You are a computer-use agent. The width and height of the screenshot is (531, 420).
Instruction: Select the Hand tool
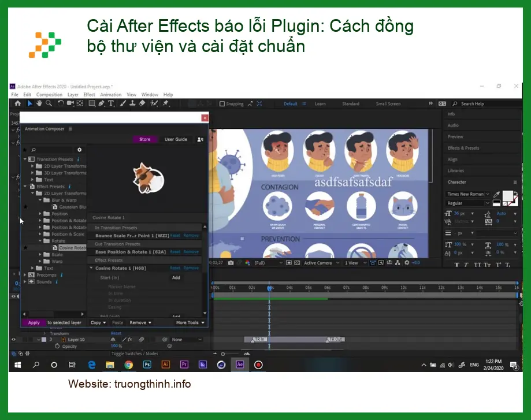pos(39,103)
